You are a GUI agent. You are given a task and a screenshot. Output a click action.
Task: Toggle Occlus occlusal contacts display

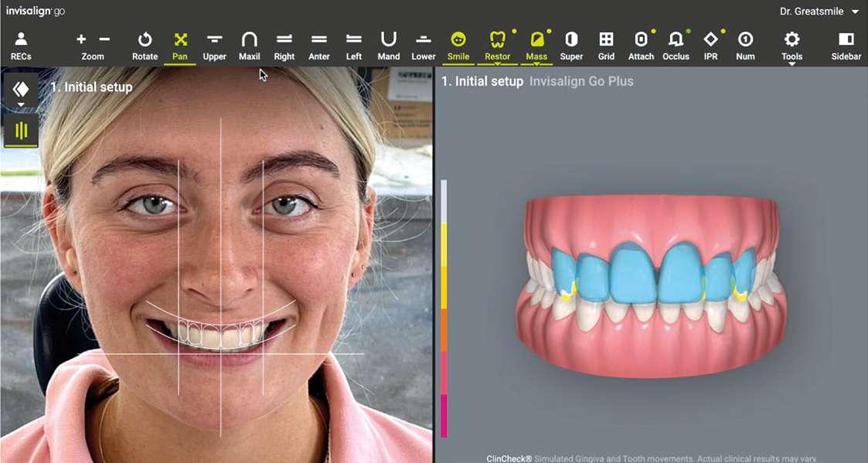(676, 46)
